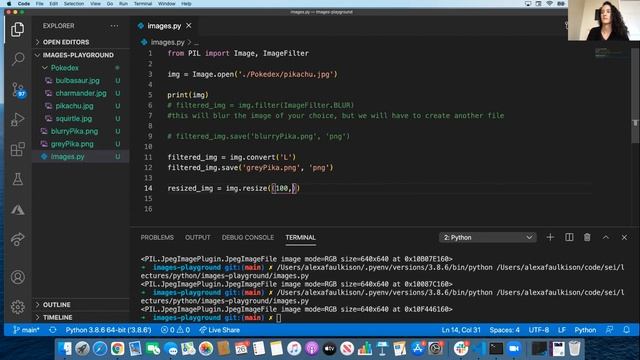640x360 pixels.
Task: Open the notifications bell in status bar
Action: click(626, 330)
